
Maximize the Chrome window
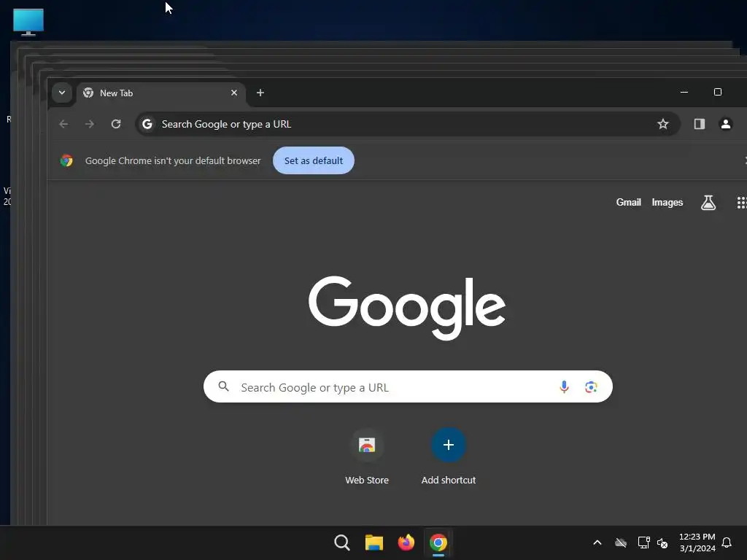[x=718, y=92]
